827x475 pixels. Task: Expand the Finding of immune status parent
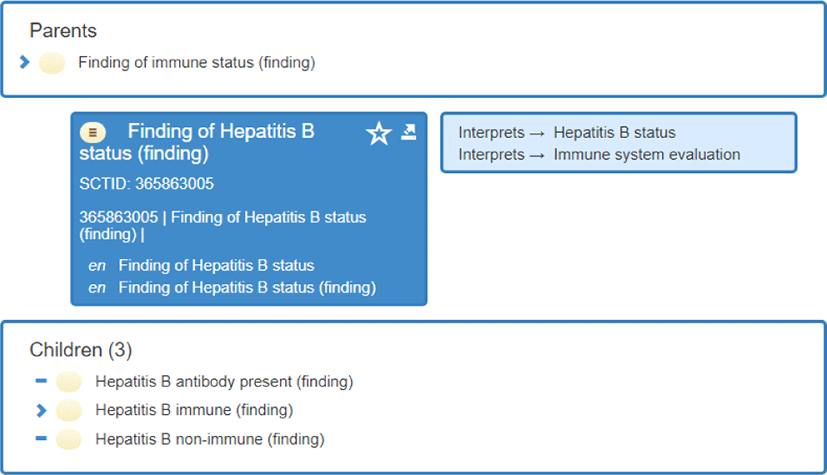(25, 63)
